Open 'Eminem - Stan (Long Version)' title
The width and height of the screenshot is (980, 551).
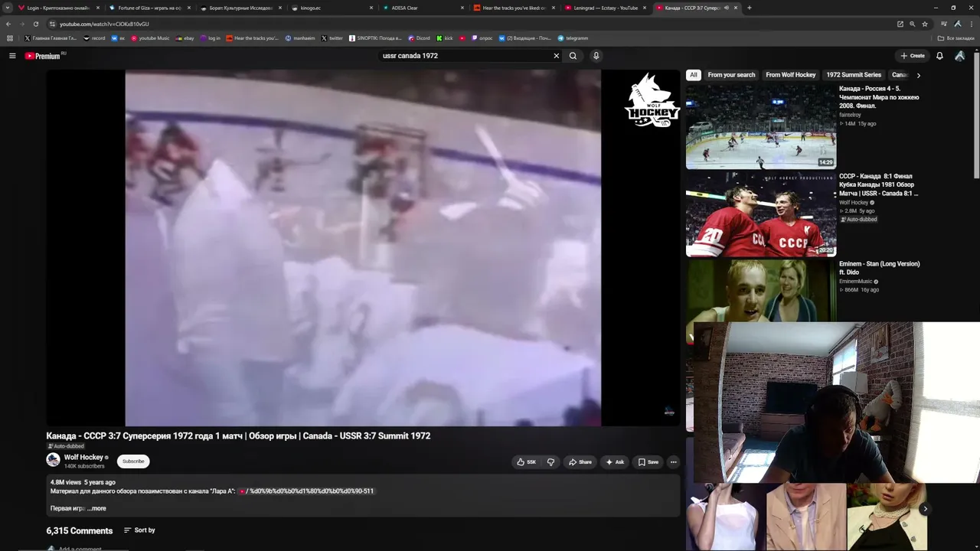point(880,268)
